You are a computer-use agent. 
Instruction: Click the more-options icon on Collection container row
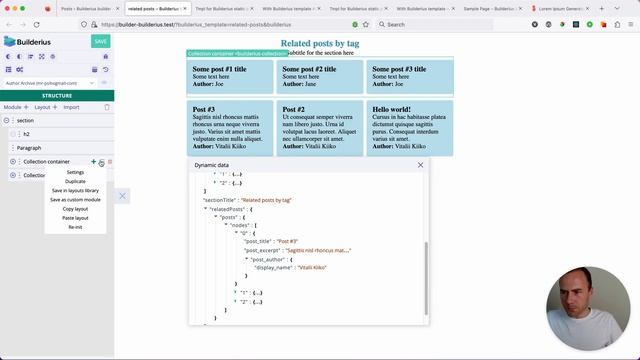tap(102, 162)
